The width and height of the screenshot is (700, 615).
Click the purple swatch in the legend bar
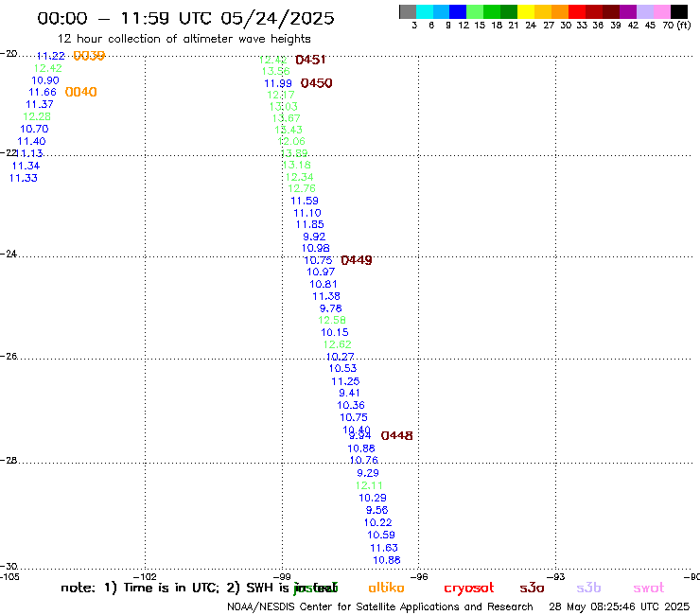[x=628, y=11]
